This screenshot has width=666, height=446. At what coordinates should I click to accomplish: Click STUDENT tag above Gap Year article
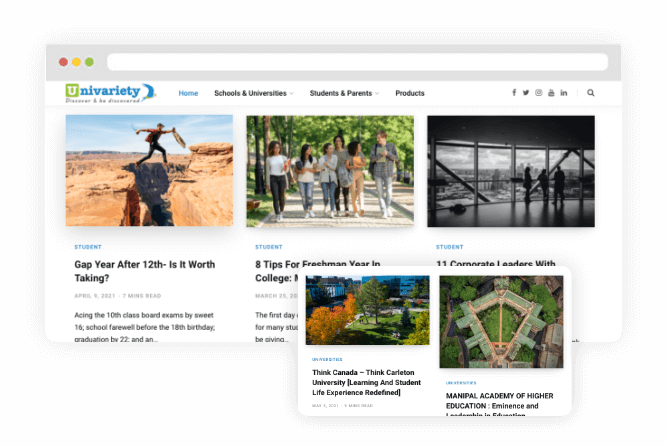click(88, 247)
